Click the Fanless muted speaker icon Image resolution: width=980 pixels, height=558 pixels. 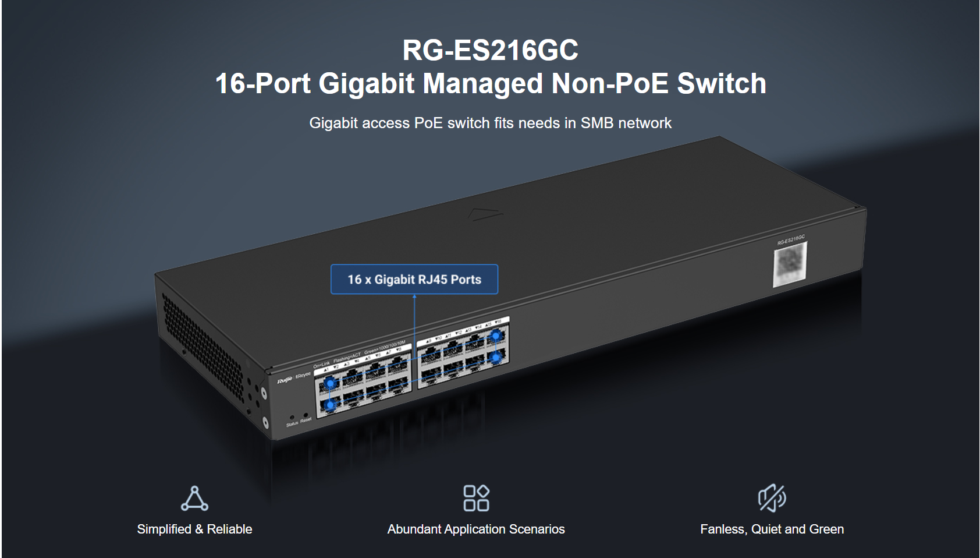pyautogui.click(x=772, y=498)
